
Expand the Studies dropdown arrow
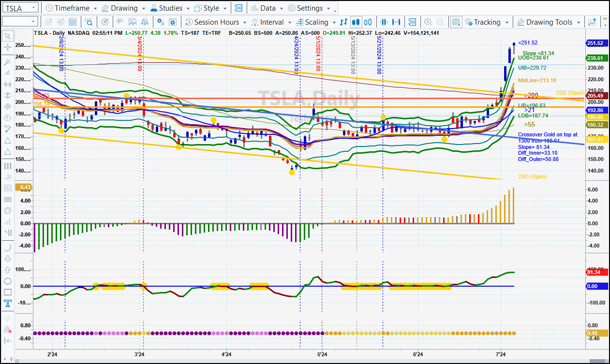pos(188,9)
